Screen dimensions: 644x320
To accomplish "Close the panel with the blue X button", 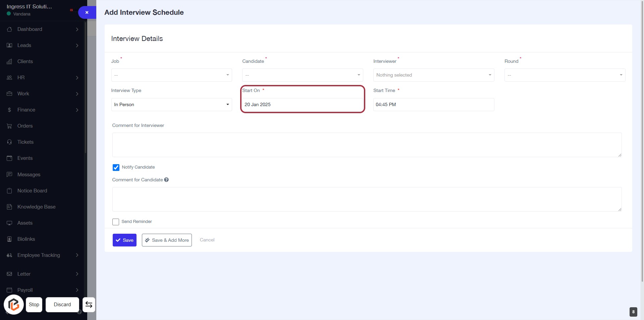I will tap(87, 12).
